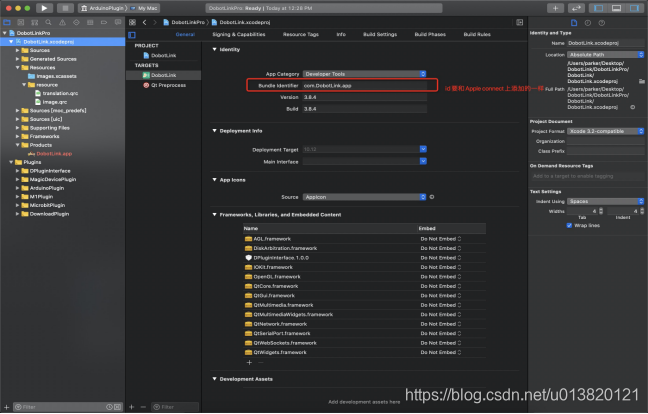The width and height of the screenshot is (648, 414).
Task: Open the Find navigator
Action: [x=48, y=22]
